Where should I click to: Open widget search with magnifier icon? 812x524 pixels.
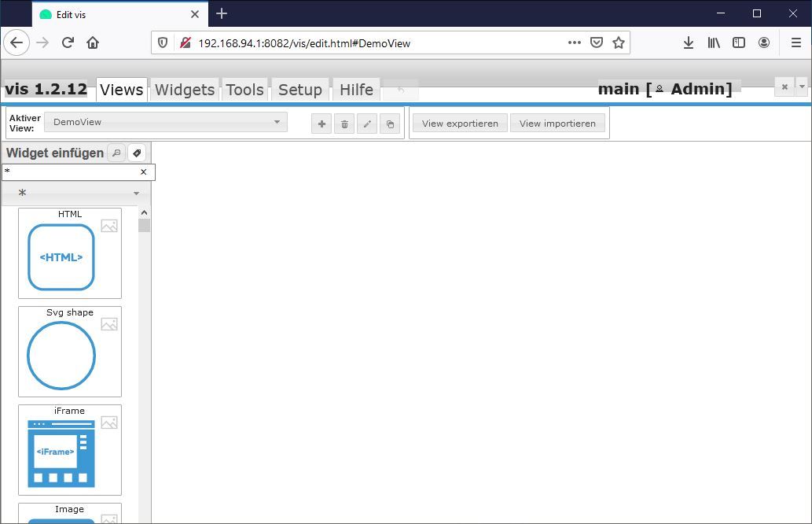click(116, 153)
